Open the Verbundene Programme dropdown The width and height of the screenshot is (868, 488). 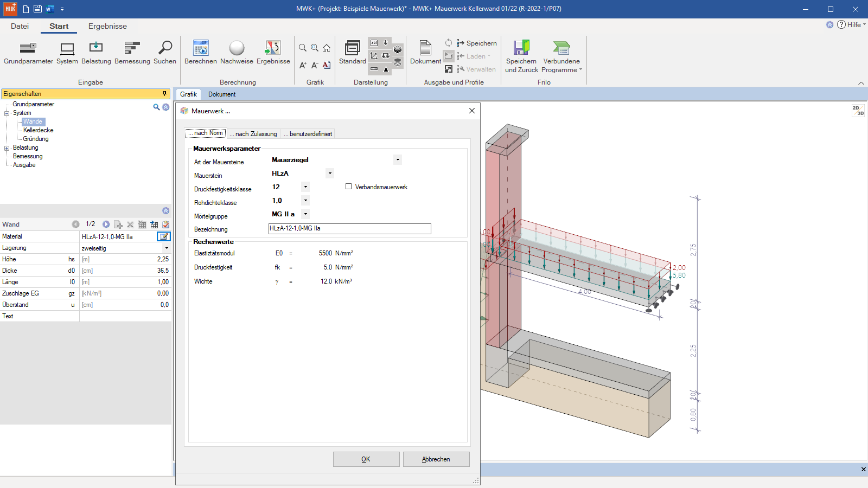point(561,56)
